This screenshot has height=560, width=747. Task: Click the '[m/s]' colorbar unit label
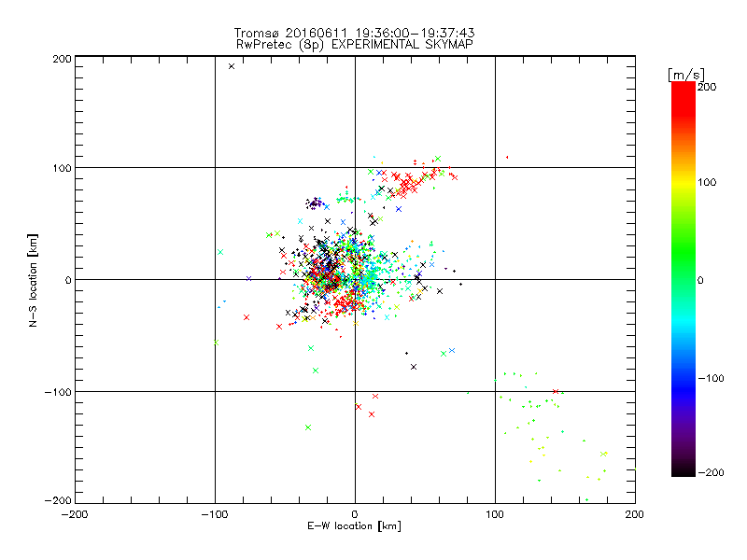point(686,75)
